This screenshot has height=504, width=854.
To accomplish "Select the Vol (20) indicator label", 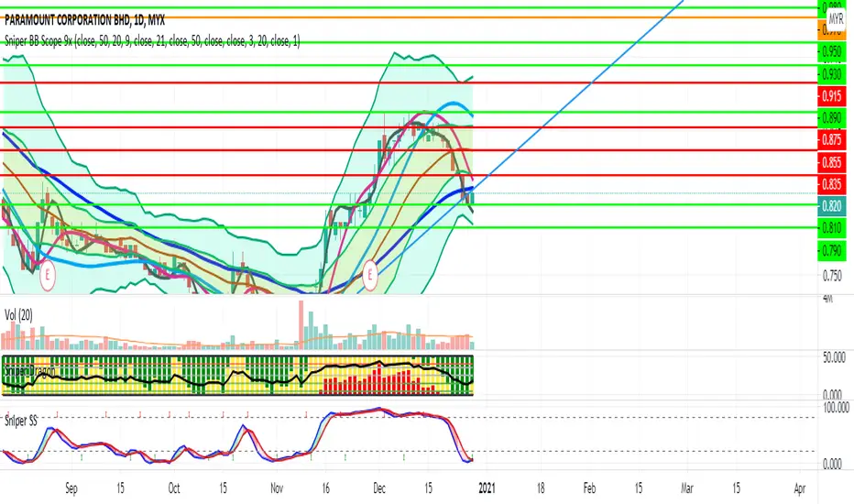I will click(18, 315).
